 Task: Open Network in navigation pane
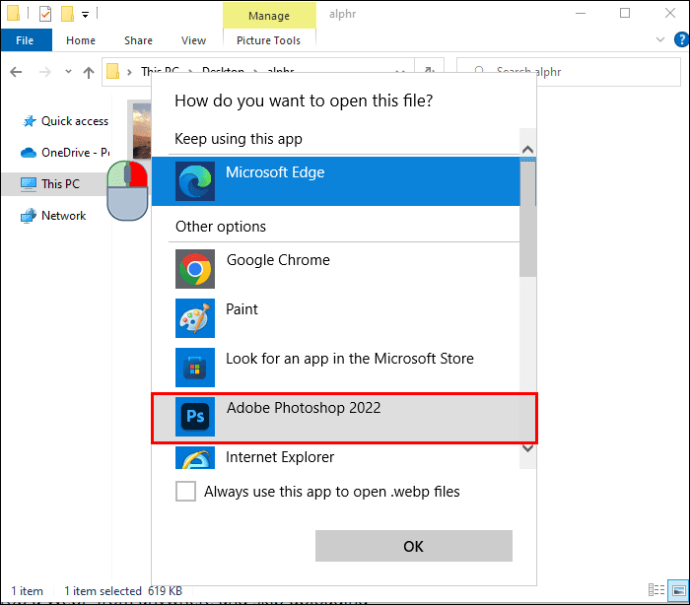[53, 216]
